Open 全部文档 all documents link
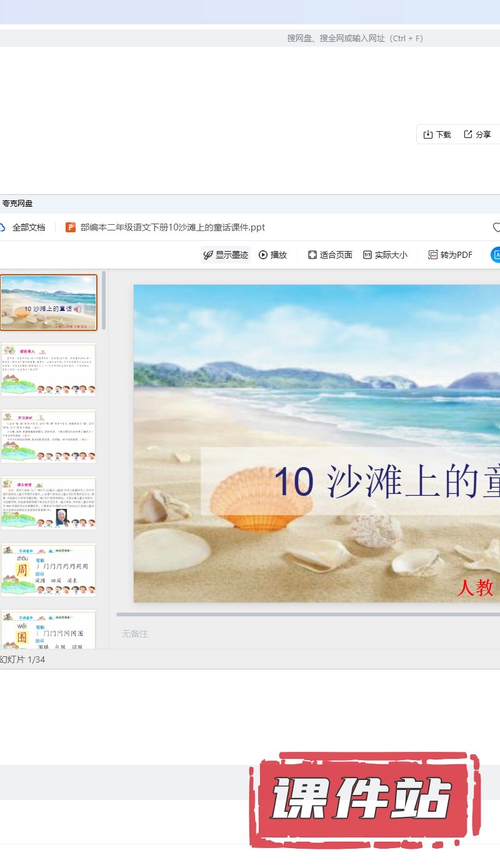Screen dimensions: 500x868 (29, 227)
